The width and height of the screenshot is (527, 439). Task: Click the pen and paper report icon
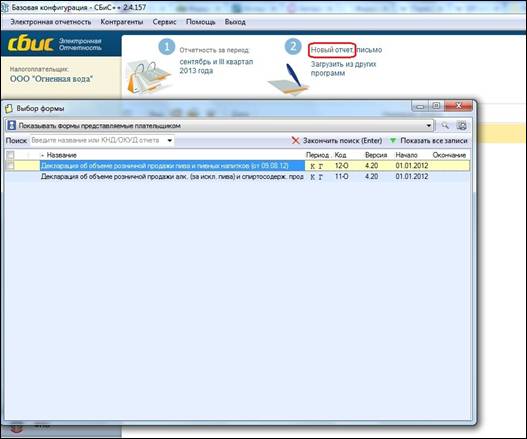pyautogui.click(x=289, y=79)
